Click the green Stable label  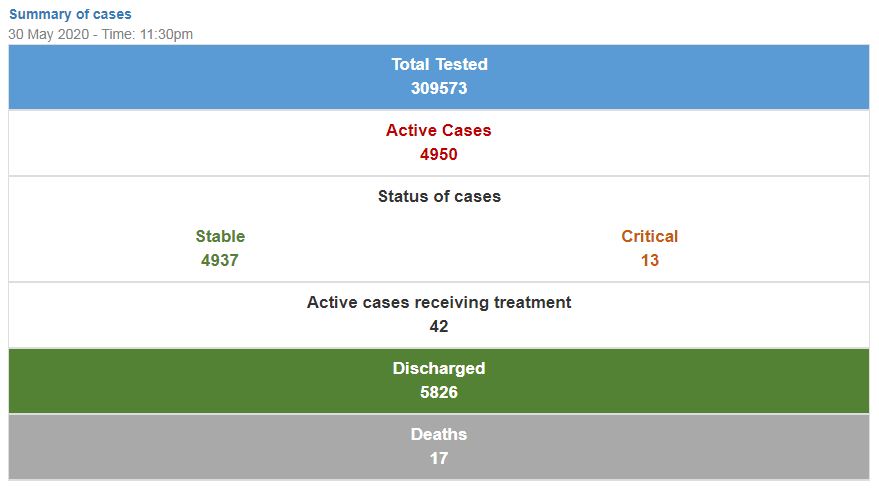[220, 236]
